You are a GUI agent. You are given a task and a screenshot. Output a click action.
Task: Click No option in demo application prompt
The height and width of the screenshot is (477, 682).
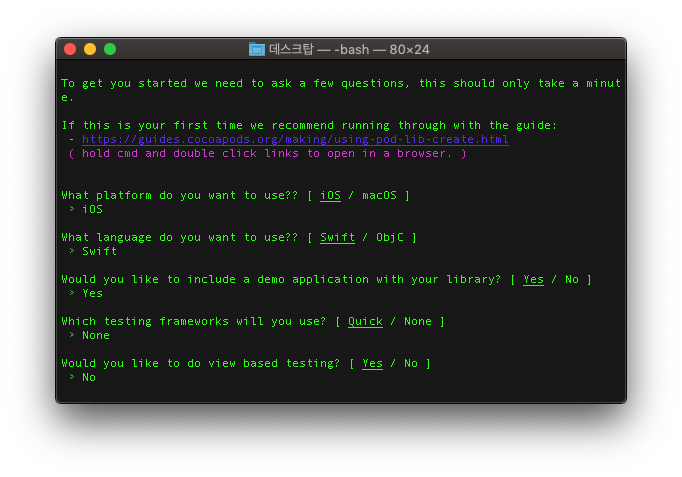[x=572, y=279]
